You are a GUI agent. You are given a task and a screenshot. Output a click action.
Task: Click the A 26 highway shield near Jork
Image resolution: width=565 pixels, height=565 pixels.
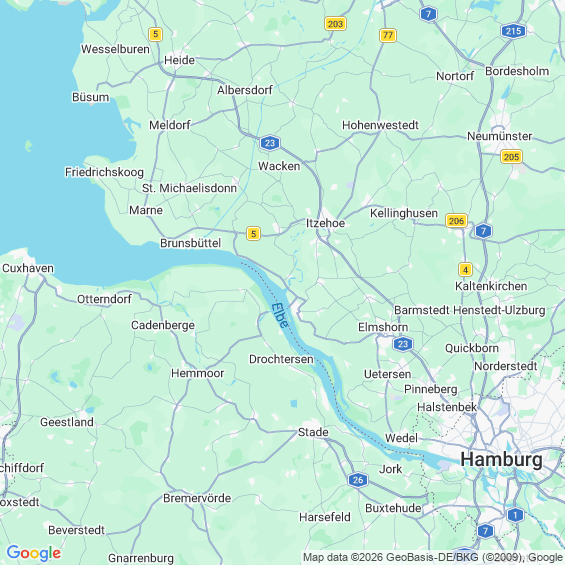tap(358, 480)
